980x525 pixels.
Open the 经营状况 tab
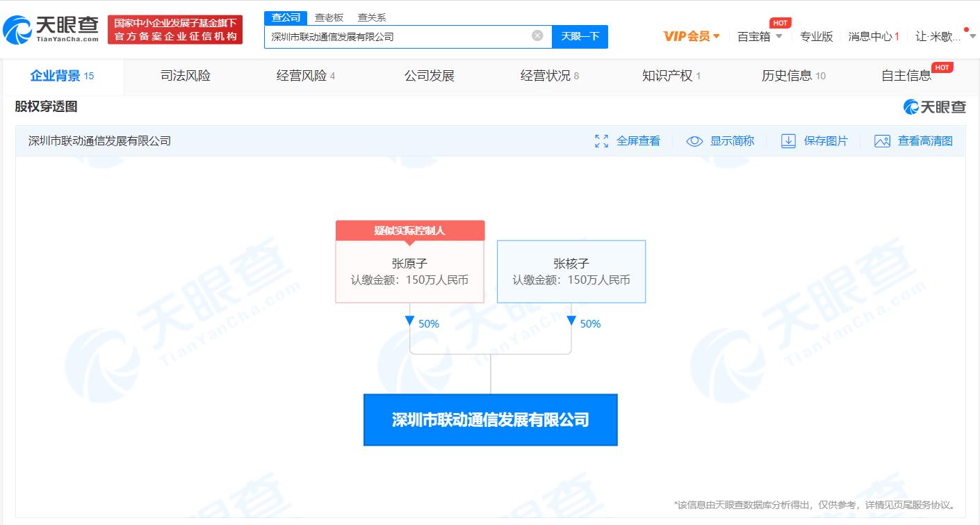pyautogui.click(x=550, y=76)
